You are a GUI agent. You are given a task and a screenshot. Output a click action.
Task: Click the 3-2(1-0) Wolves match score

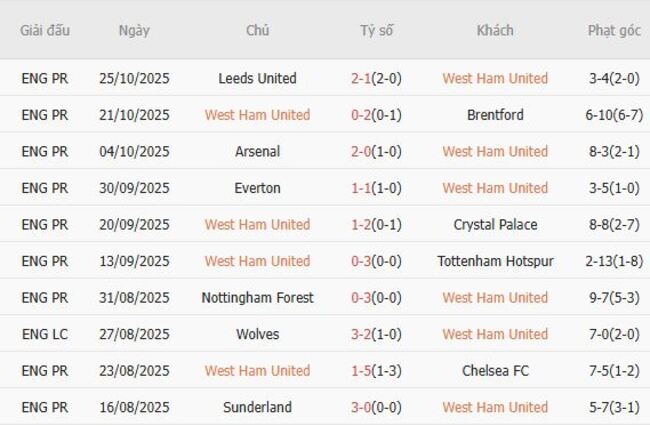377,334
